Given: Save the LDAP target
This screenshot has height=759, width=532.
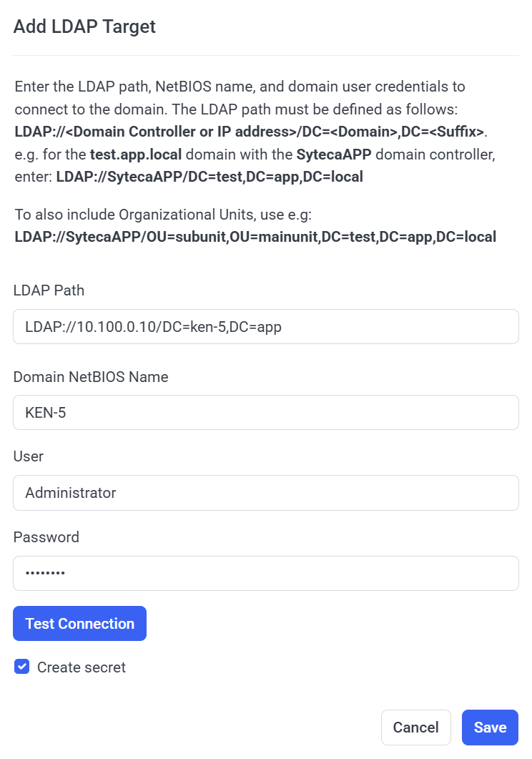Looking at the screenshot, I should pos(490,728).
